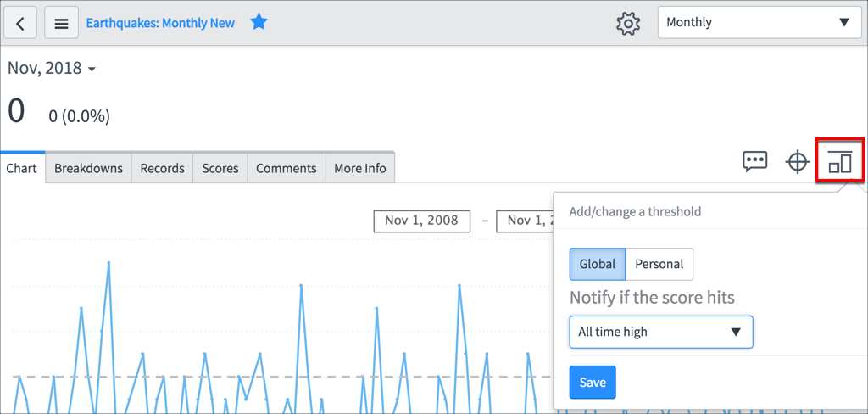The width and height of the screenshot is (868, 414).
Task: Open the Comments tab
Action: pos(286,168)
